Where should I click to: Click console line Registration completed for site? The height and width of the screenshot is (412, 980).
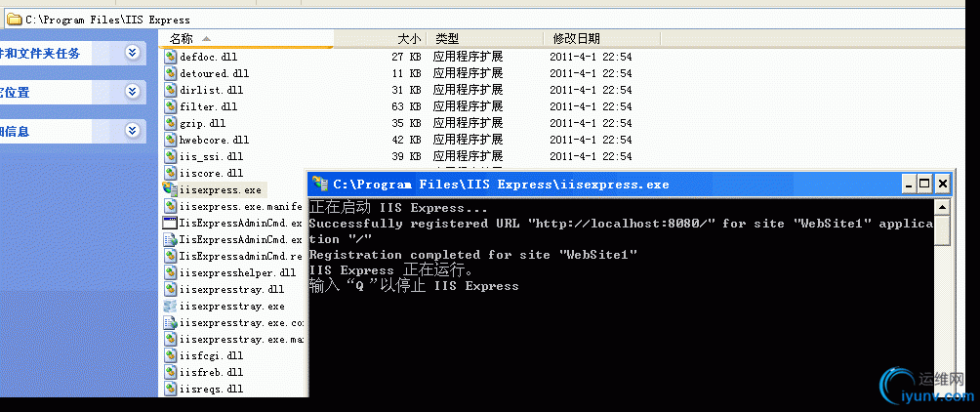[473, 255]
